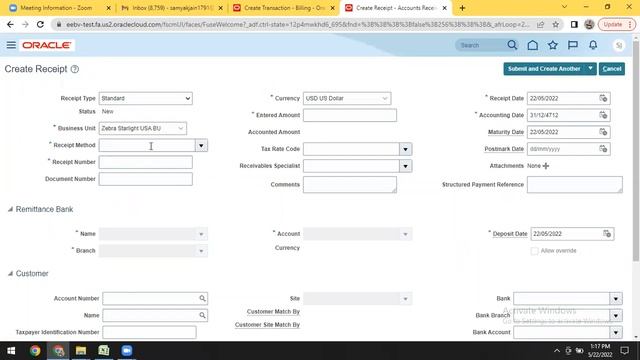Expand the Receivables Specialist dropdown arrow

[x=405, y=166]
